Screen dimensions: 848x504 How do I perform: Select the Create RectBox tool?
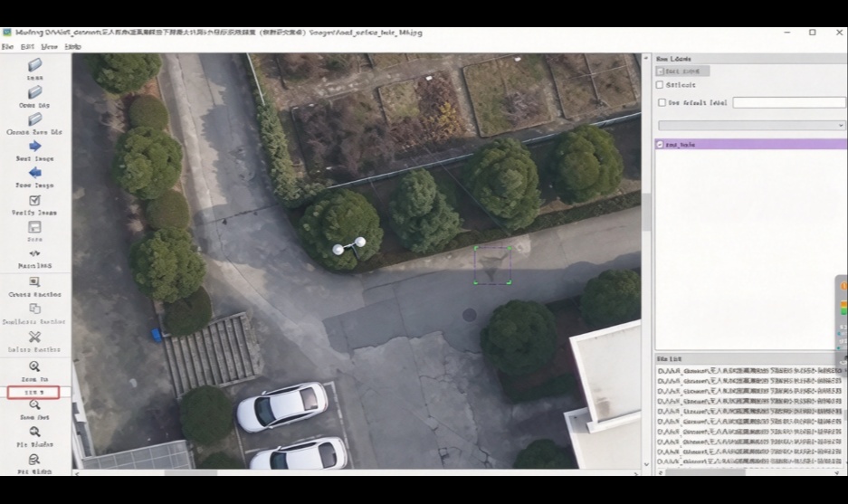[x=34, y=281]
